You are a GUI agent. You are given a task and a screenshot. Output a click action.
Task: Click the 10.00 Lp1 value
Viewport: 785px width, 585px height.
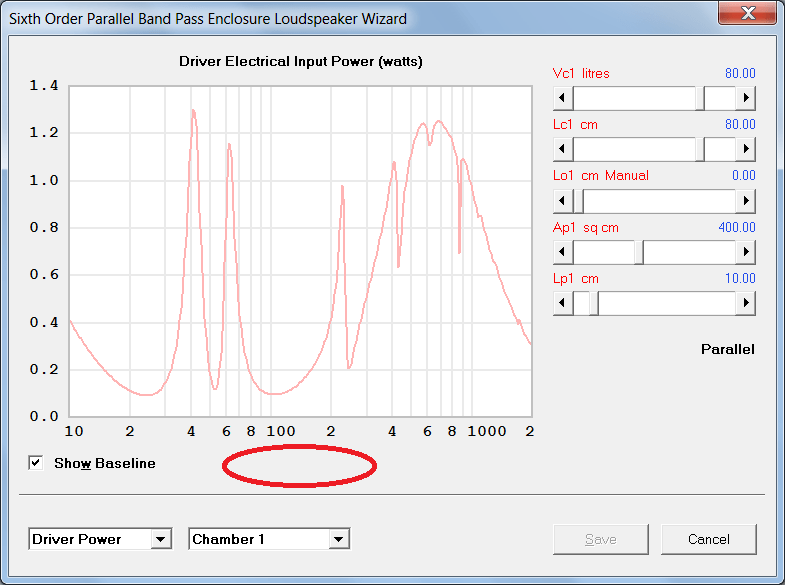coord(740,278)
